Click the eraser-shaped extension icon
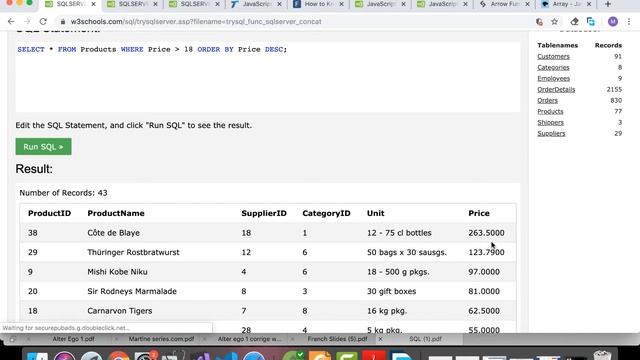 tap(574, 22)
